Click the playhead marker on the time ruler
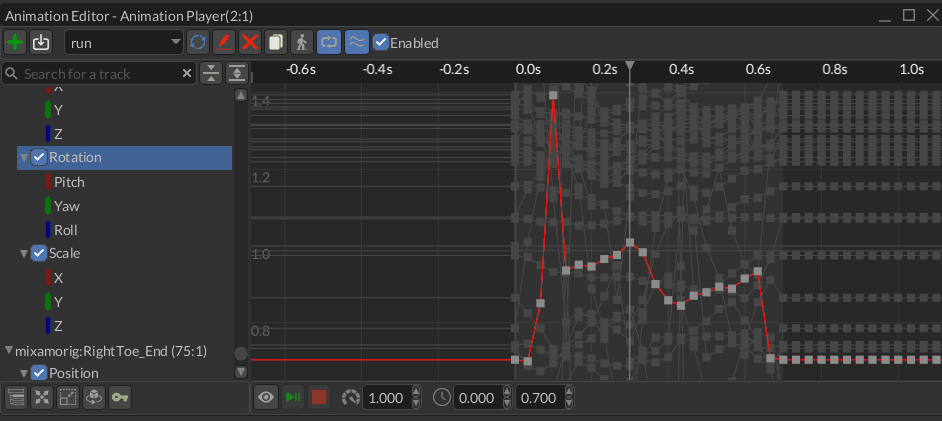Screen dimensions: 942x421 (x=630, y=65)
